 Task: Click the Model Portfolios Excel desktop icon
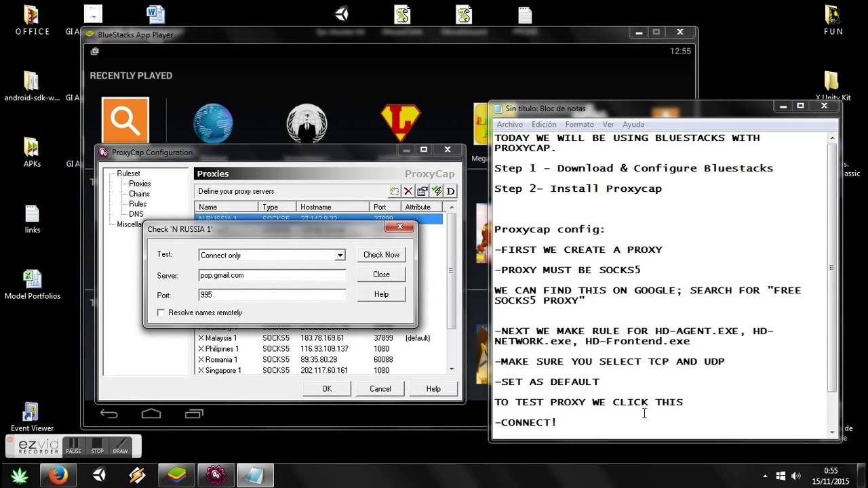[33, 285]
